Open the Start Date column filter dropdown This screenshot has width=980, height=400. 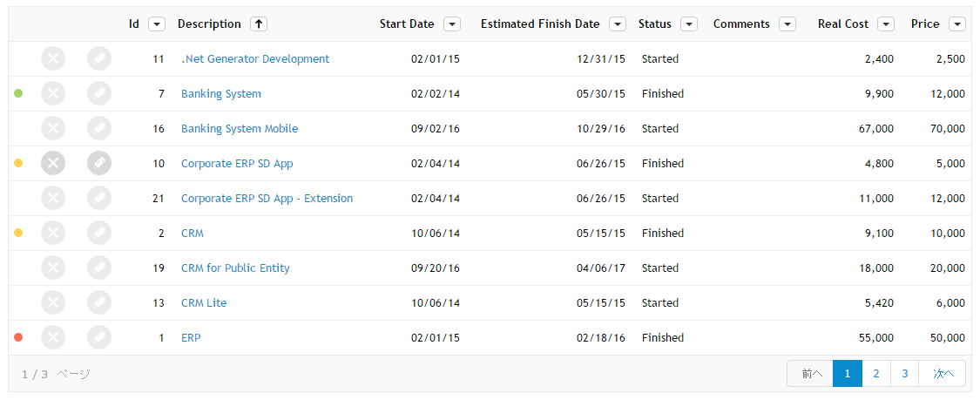pyautogui.click(x=452, y=24)
